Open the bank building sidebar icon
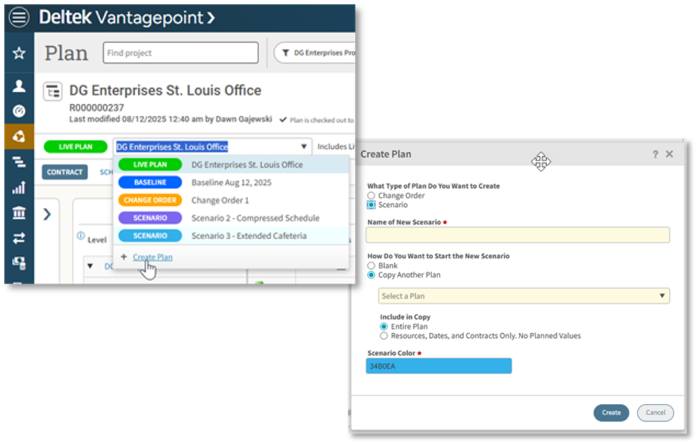Screen dimensions: 700x447 [19, 212]
